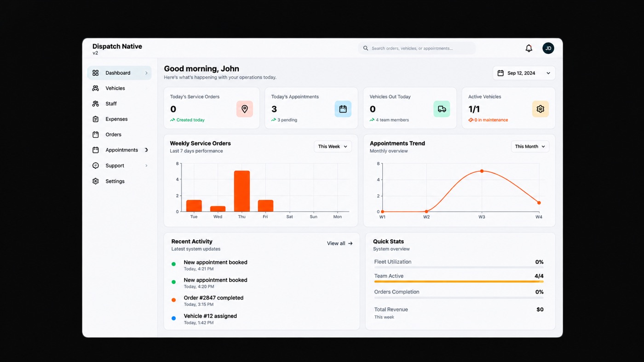Open the Sep 12, 2024 date dropdown
Image resolution: width=644 pixels, height=362 pixels.
click(524, 73)
